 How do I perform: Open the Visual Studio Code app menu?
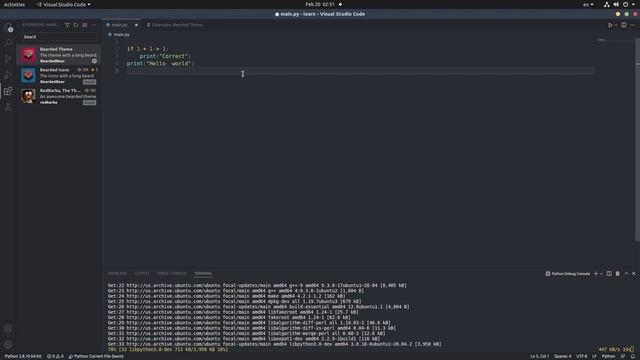click(64, 4)
